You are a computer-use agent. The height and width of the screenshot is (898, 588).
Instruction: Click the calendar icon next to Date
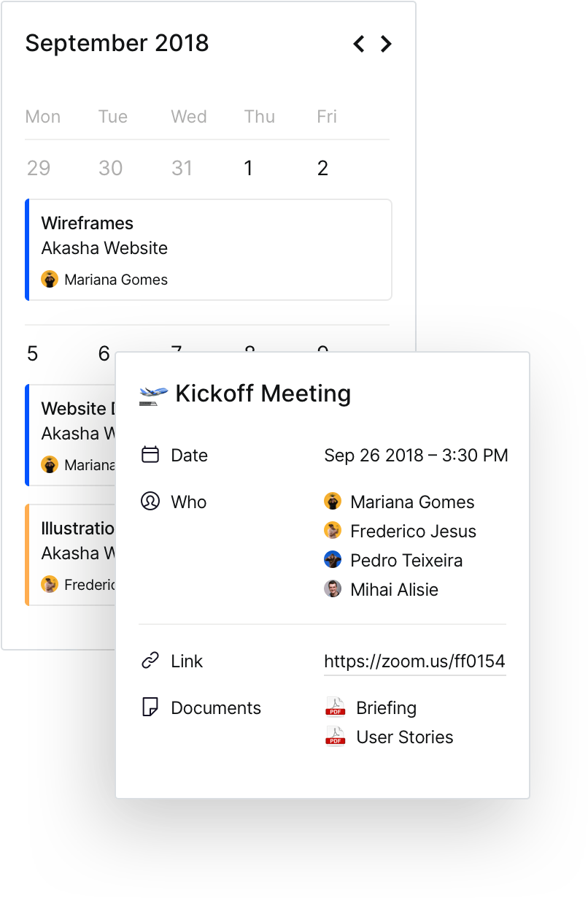[150, 455]
